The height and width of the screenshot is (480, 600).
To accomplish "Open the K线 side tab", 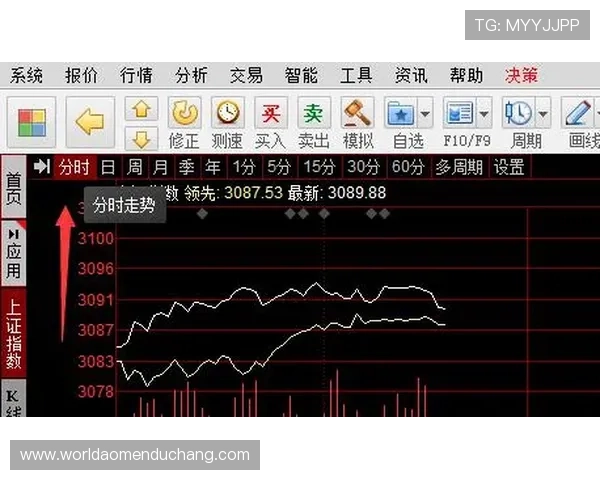I will click(x=14, y=399).
